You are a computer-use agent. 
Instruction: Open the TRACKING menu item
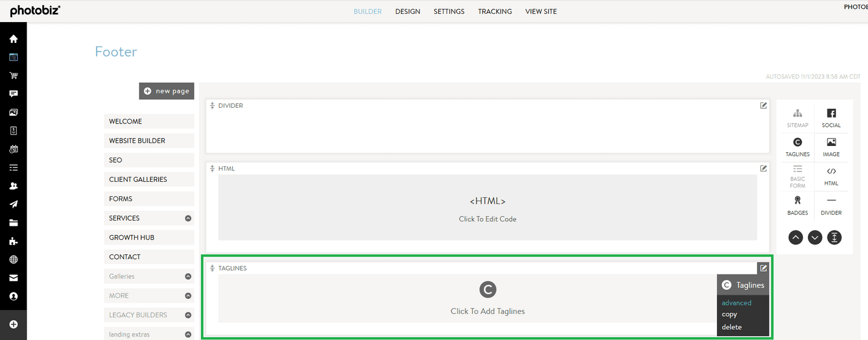pyautogui.click(x=495, y=11)
